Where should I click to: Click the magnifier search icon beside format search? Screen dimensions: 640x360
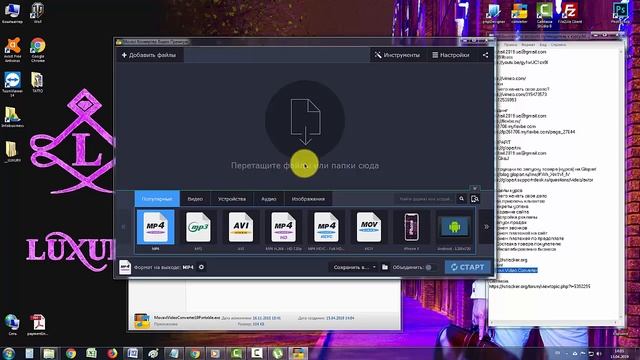pos(462,199)
